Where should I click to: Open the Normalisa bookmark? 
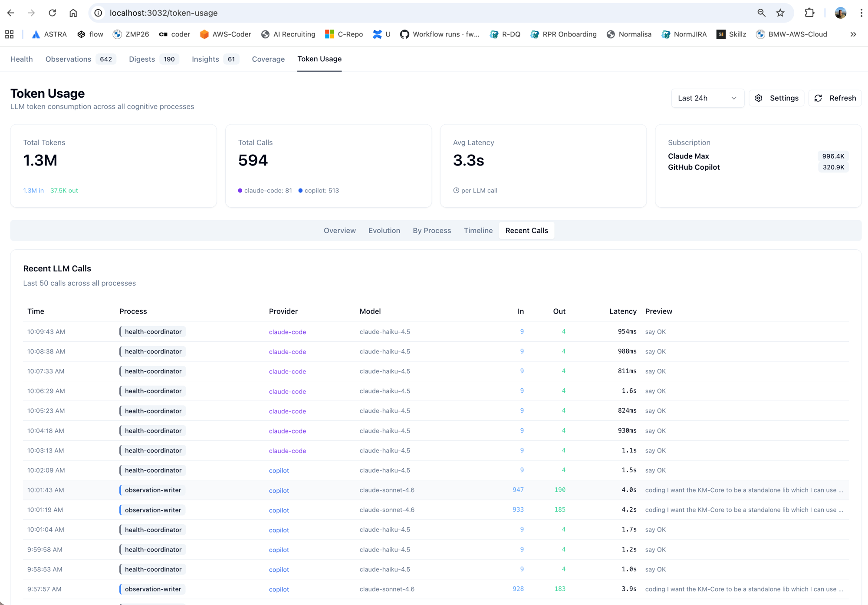[x=629, y=34]
